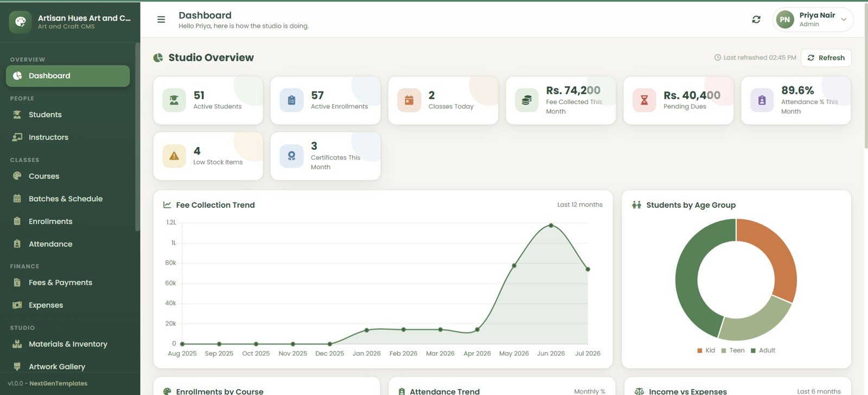The width and height of the screenshot is (868, 395).
Task: Click the Last 6 months label
Action: click(x=819, y=391)
